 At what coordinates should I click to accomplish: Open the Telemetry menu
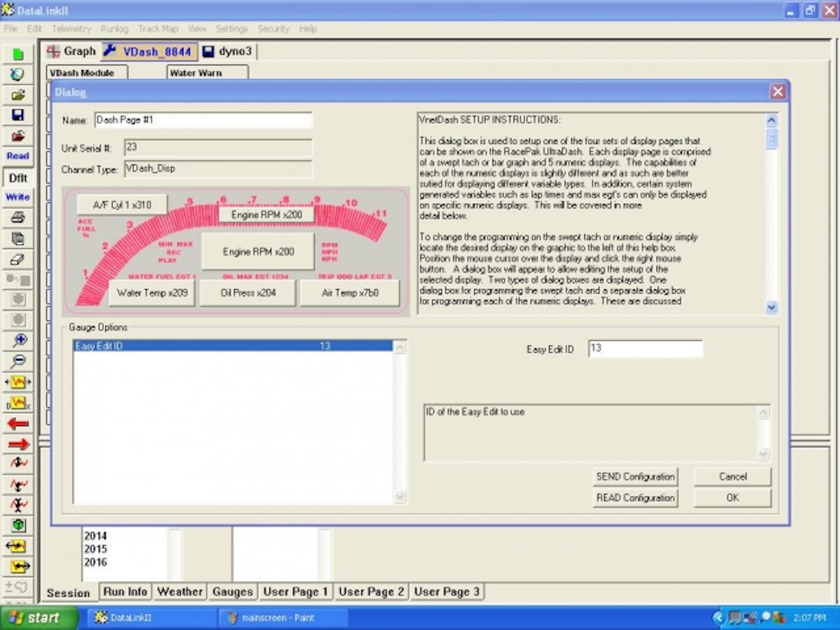point(71,29)
